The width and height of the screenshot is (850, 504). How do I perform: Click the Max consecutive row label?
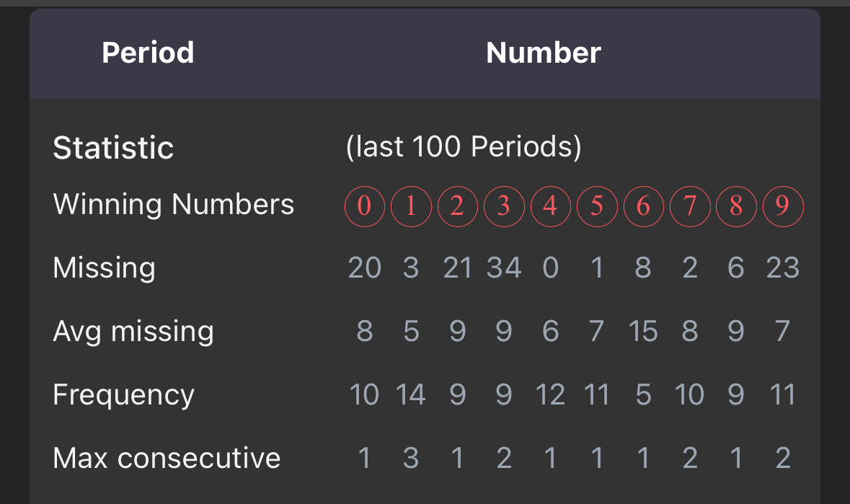click(167, 458)
